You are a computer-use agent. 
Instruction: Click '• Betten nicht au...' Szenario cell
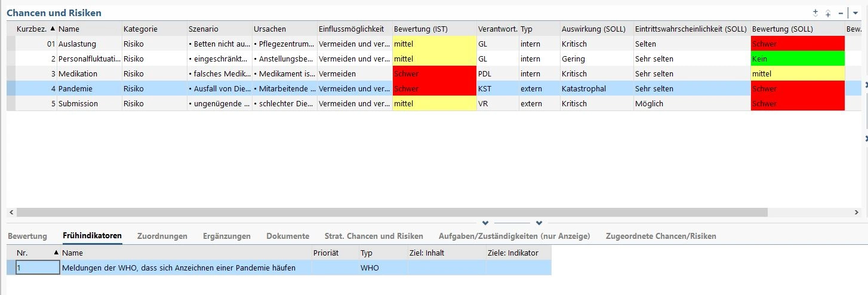[218, 44]
